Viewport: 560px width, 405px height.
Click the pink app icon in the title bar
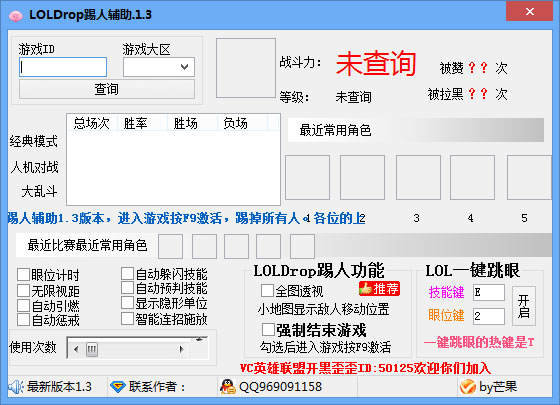15,16
